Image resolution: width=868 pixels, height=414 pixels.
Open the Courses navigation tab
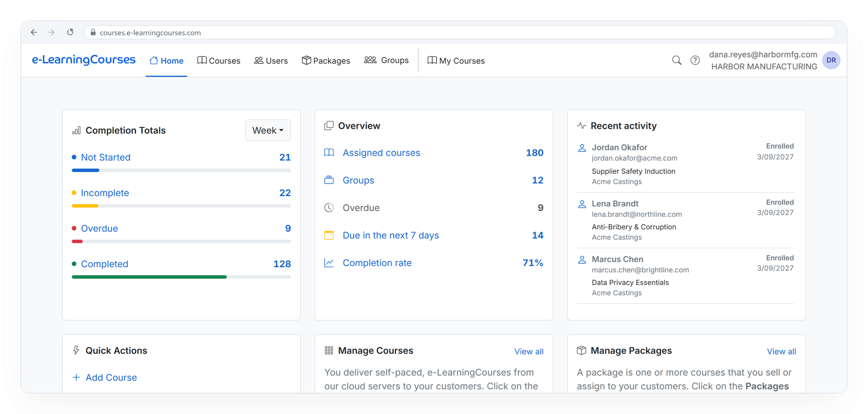219,61
